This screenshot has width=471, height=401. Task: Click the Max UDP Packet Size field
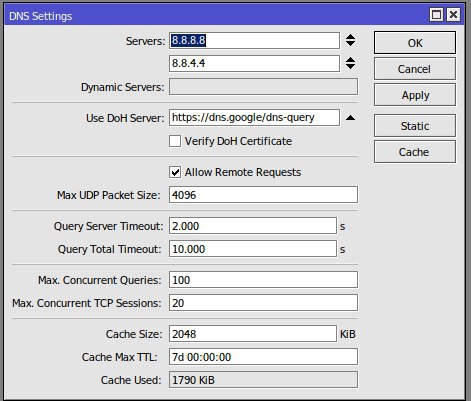(x=263, y=195)
